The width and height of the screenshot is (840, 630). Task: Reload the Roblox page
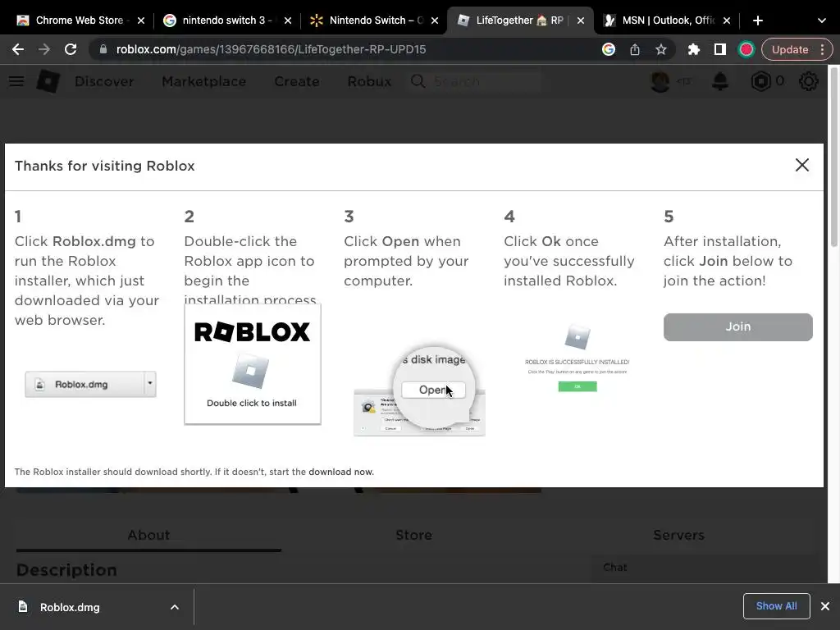click(71, 49)
